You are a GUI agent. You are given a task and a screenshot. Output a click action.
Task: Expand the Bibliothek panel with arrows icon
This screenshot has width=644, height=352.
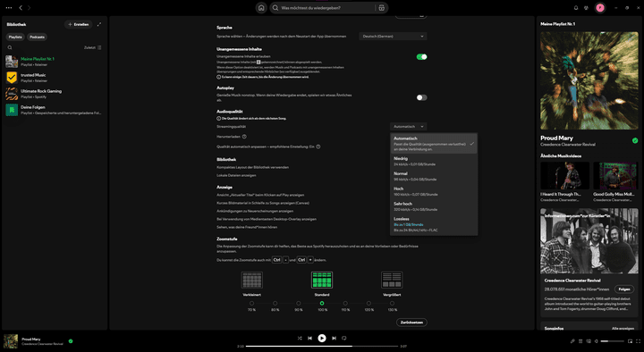point(99,25)
